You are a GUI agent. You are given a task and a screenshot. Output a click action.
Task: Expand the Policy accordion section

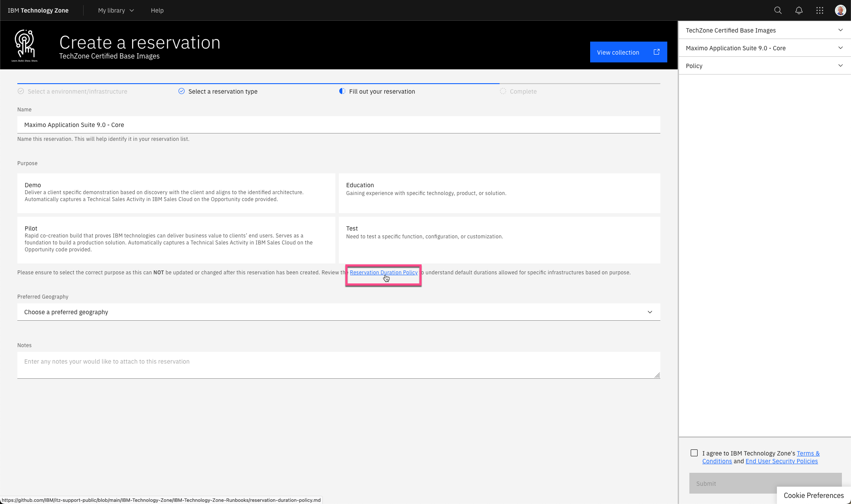tap(765, 66)
